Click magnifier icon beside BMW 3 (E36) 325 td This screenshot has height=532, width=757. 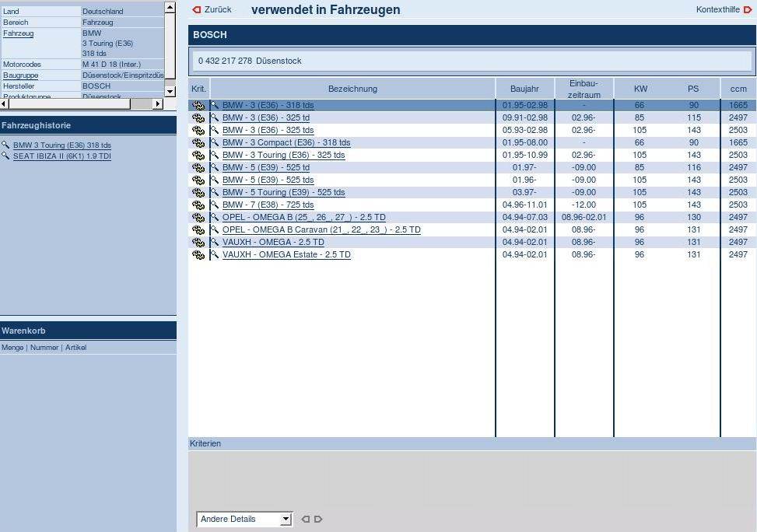tap(215, 117)
